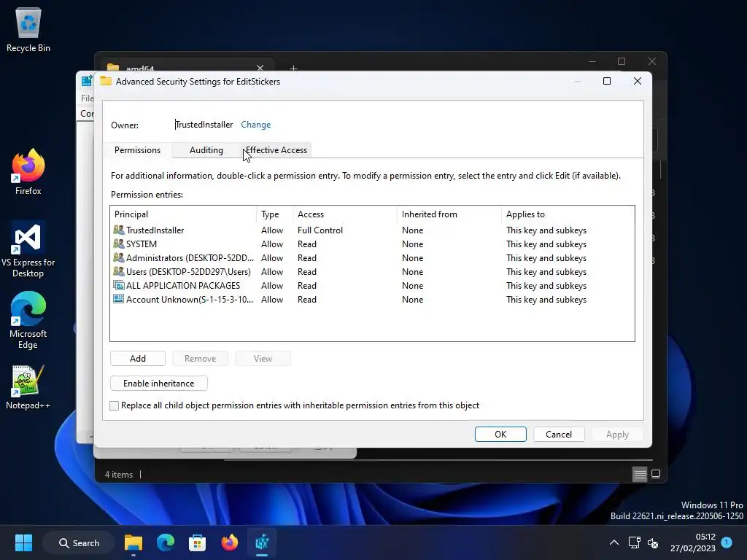Sort entries by the Access column header
The height and width of the screenshot is (560, 747).
(345, 214)
